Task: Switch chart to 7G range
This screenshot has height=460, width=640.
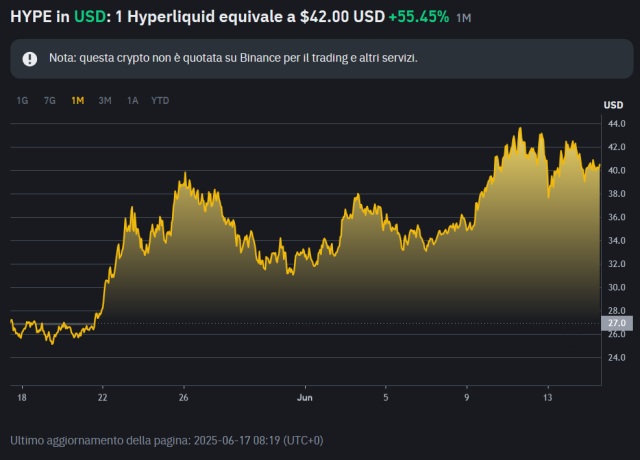Action: point(49,100)
